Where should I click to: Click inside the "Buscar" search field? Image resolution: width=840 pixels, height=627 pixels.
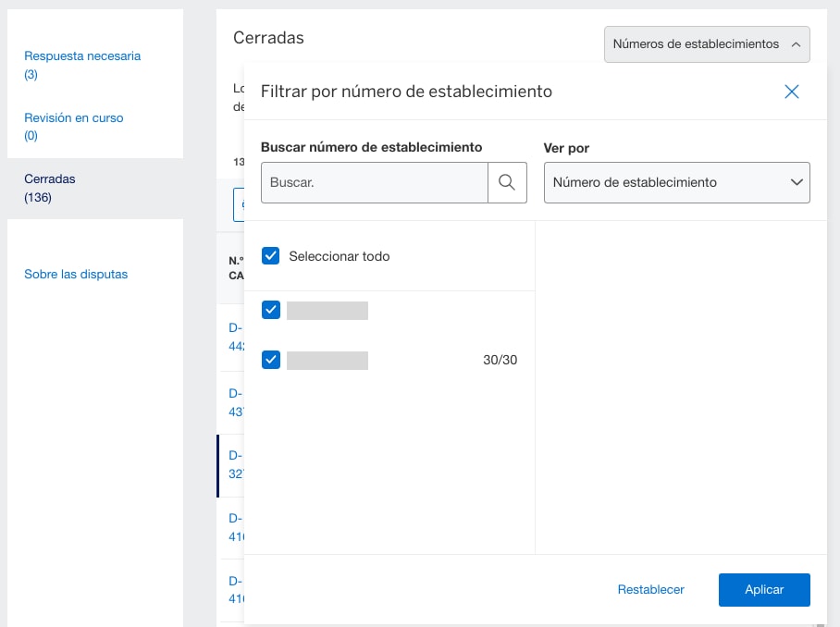[x=374, y=182]
